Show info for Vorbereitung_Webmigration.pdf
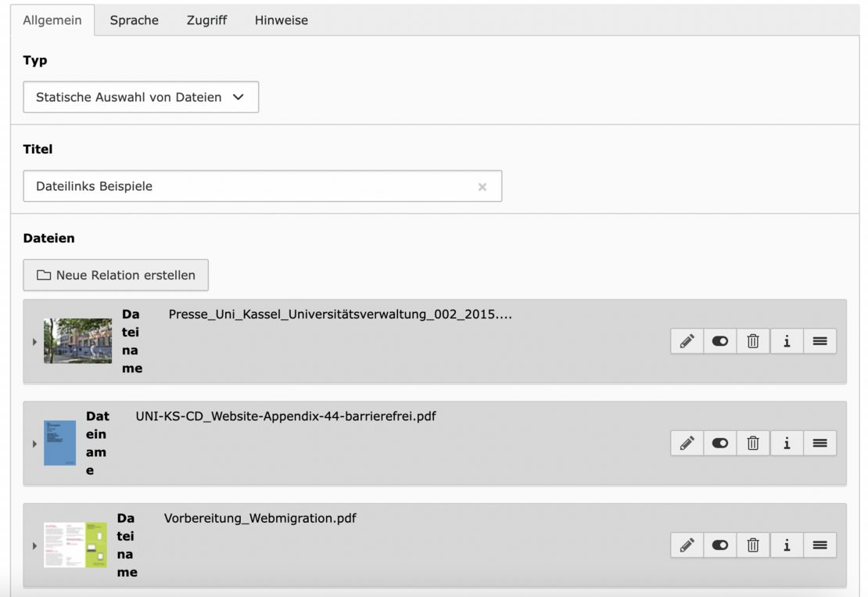The width and height of the screenshot is (868, 597). click(787, 545)
